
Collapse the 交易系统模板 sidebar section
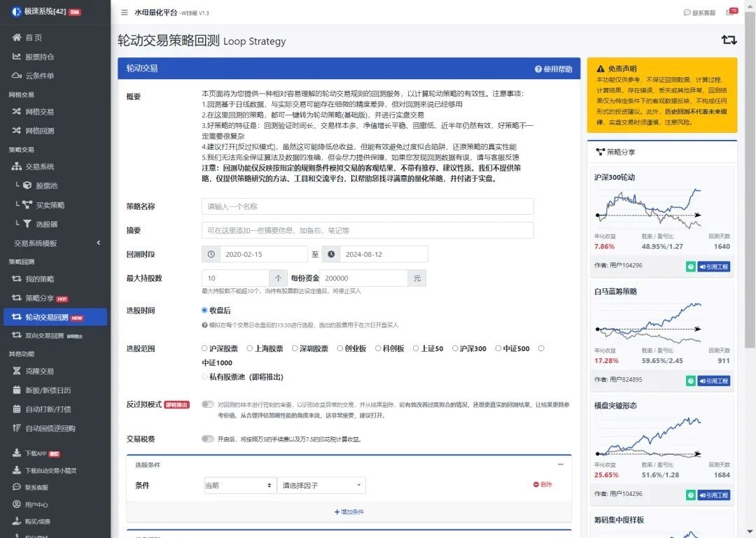pyautogui.click(x=98, y=243)
